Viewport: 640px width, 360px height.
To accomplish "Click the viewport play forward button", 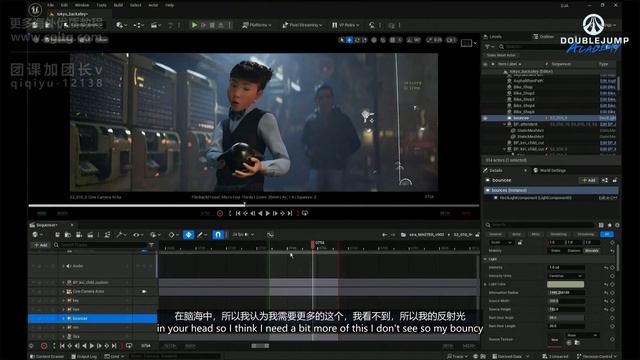I will pos(268,213).
